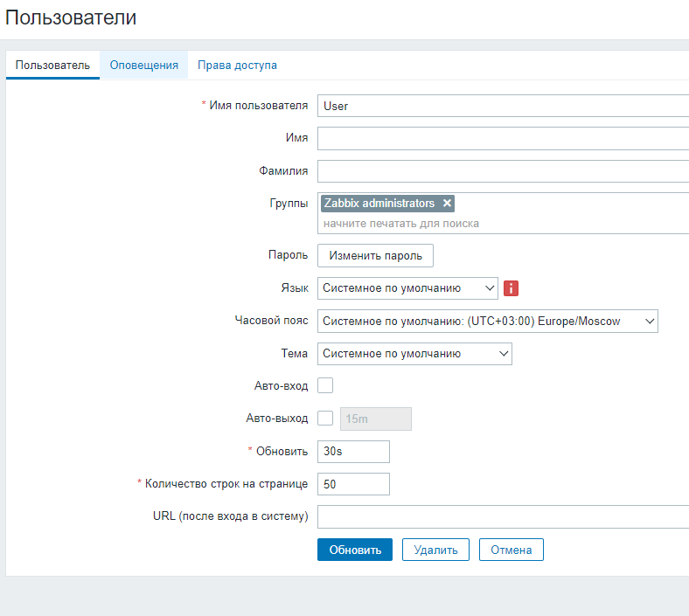Click the blue Обновить button

click(354, 550)
